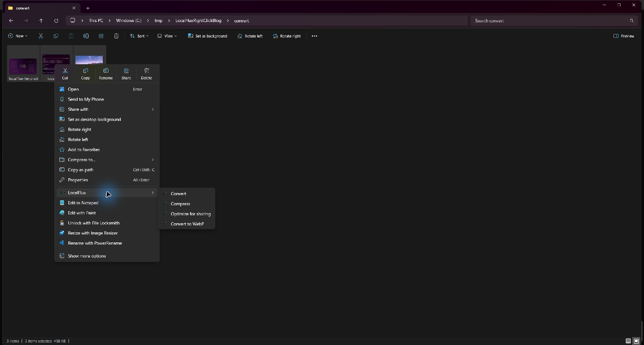Choose Rename with PowerRename
The height and width of the screenshot is (345, 644).
click(107, 243)
